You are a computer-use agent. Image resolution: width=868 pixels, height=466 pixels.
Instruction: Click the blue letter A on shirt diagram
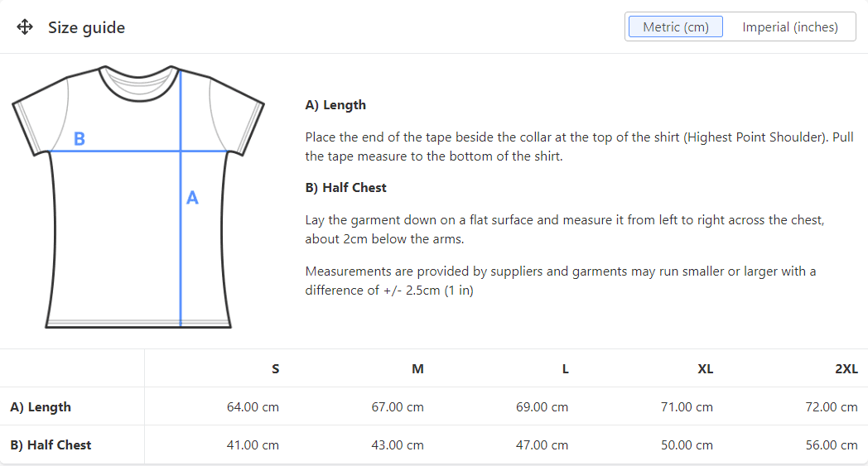[x=192, y=198]
